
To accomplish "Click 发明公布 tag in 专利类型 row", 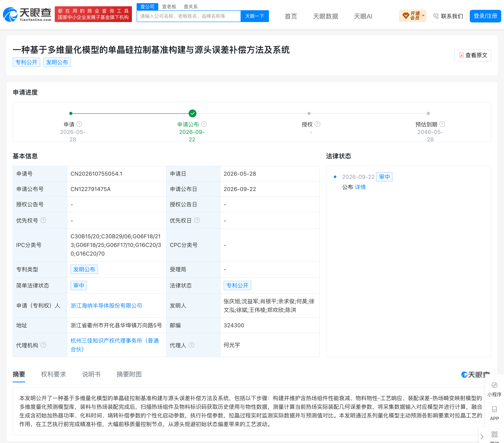I will (x=84, y=269).
